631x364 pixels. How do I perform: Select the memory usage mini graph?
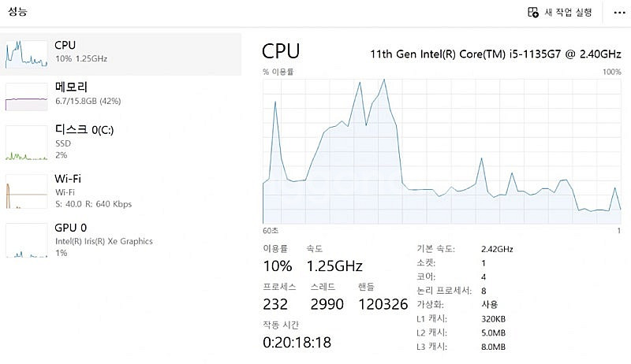coord(26,96)
